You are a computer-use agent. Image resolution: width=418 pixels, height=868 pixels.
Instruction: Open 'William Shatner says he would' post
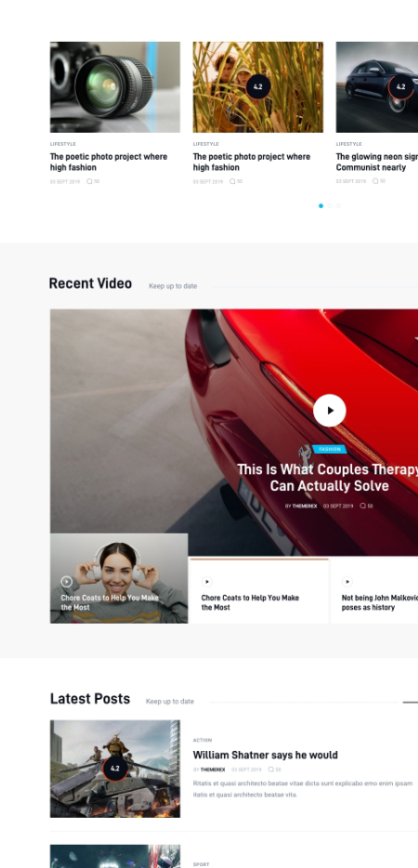(265, 755)
